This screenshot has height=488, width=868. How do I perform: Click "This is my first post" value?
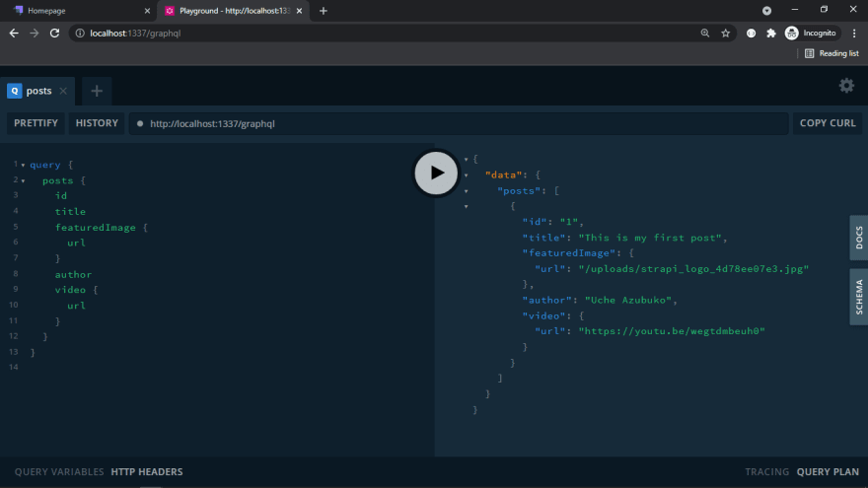650,238
